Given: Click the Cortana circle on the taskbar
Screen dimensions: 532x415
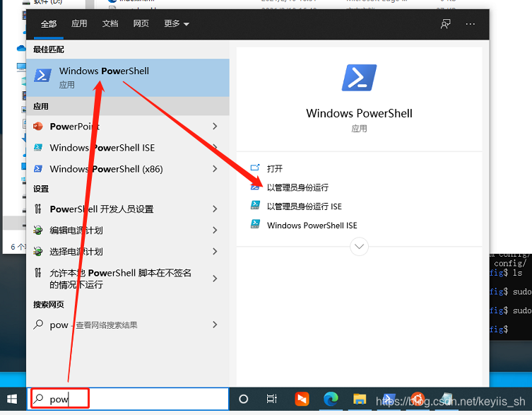Looking at the screenshot, I should pyautogui.click(x=243, y=399).
